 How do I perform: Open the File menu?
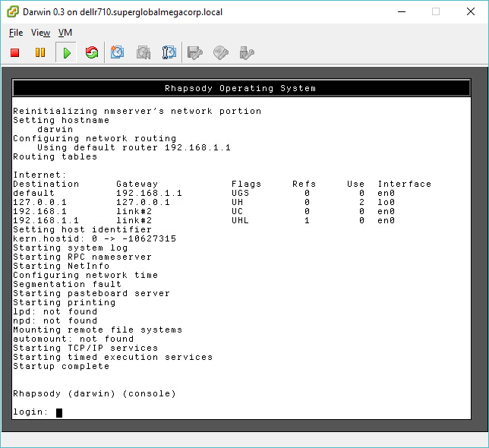16,33
